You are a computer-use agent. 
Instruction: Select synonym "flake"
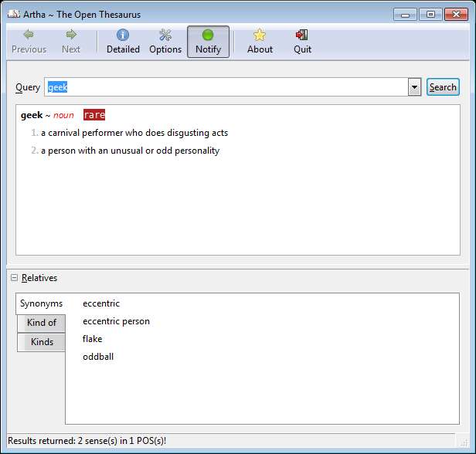click(92, 339)
